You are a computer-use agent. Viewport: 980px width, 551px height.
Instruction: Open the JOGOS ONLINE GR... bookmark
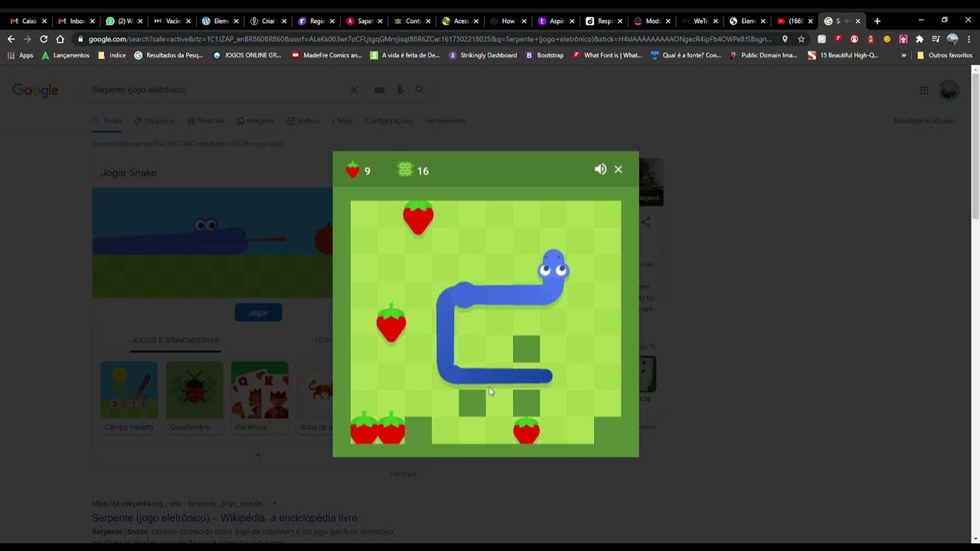(x=247, y=55)
